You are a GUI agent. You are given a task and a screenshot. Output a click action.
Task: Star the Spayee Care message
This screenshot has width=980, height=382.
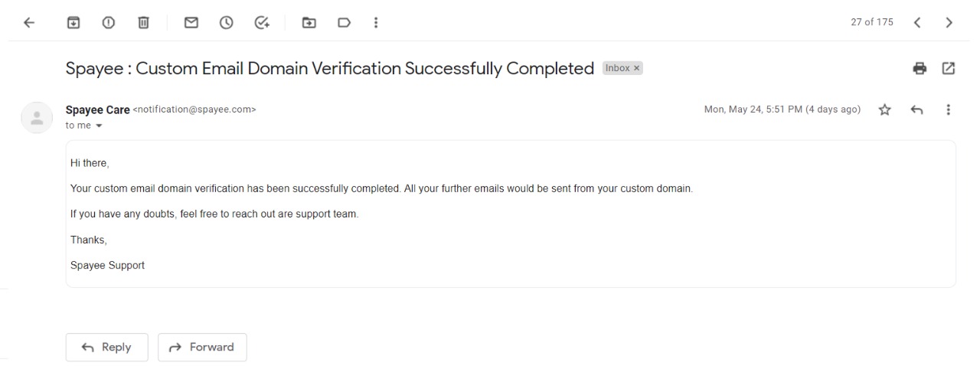pyautogui.click(x=885, y=110)
